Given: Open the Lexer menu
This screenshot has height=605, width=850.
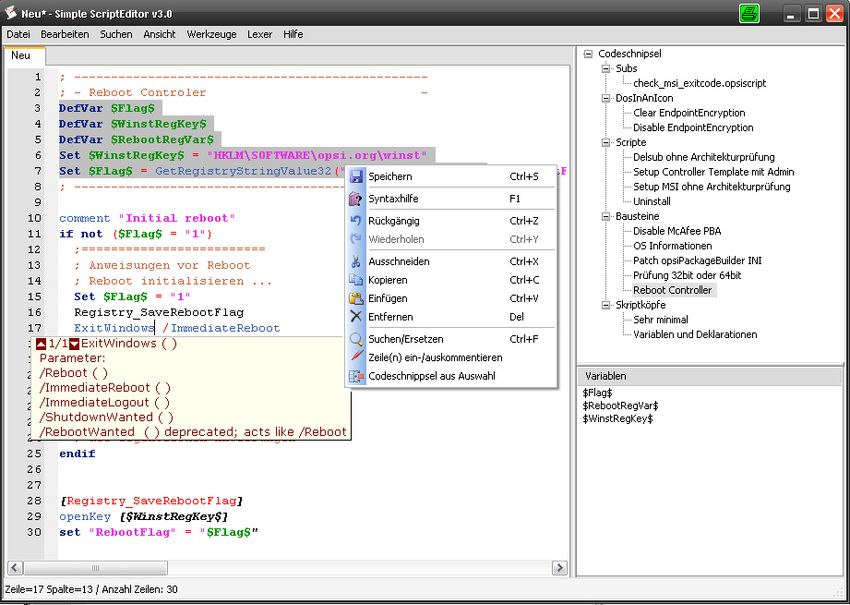Looking at the screenshot, I should click(260, 34).
